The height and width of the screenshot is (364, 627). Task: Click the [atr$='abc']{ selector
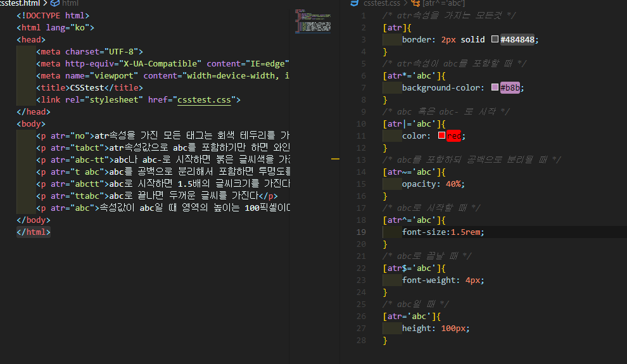414,268
